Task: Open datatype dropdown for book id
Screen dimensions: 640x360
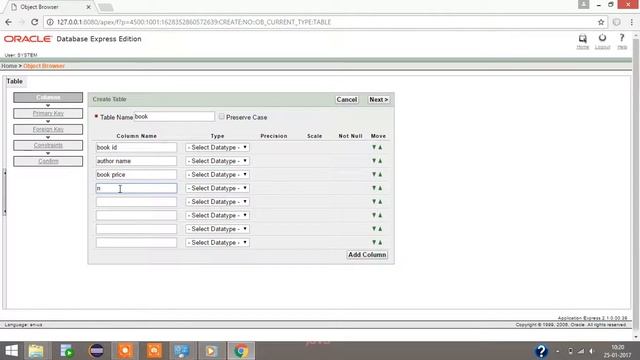Action: (x=217, y=147)
